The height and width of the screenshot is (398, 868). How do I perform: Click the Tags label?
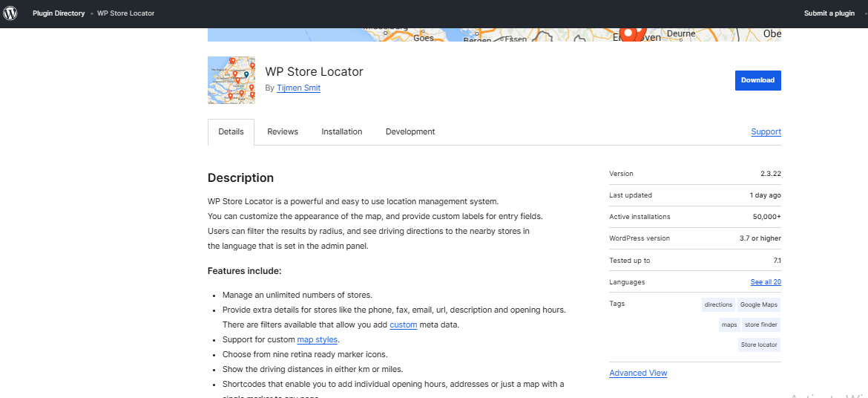pos(617,304)
